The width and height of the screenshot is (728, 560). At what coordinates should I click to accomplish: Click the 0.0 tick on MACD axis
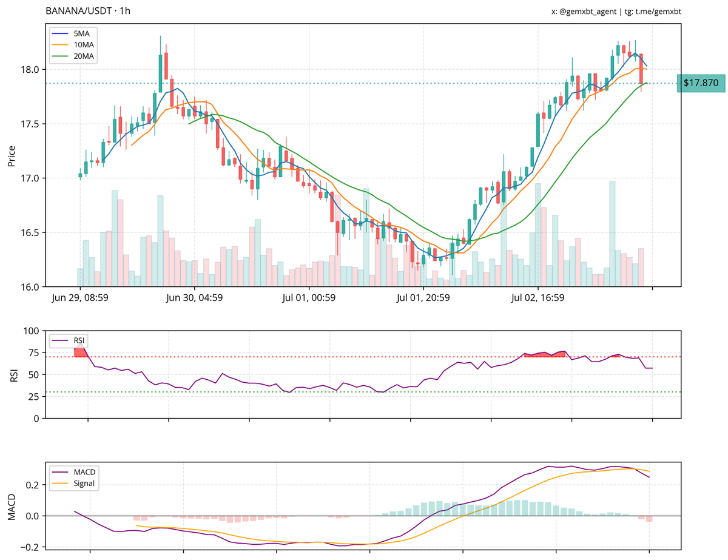32,516
